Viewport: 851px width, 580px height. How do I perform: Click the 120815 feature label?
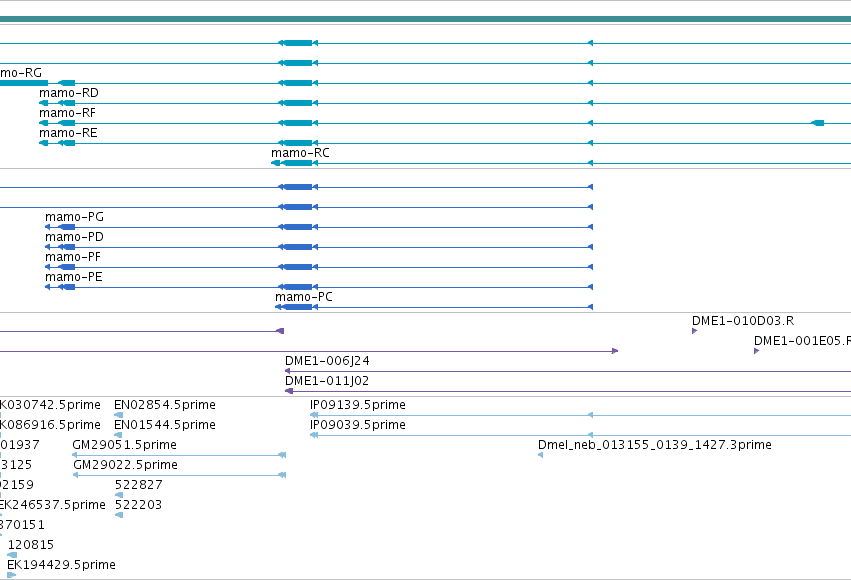coord(31,545)
